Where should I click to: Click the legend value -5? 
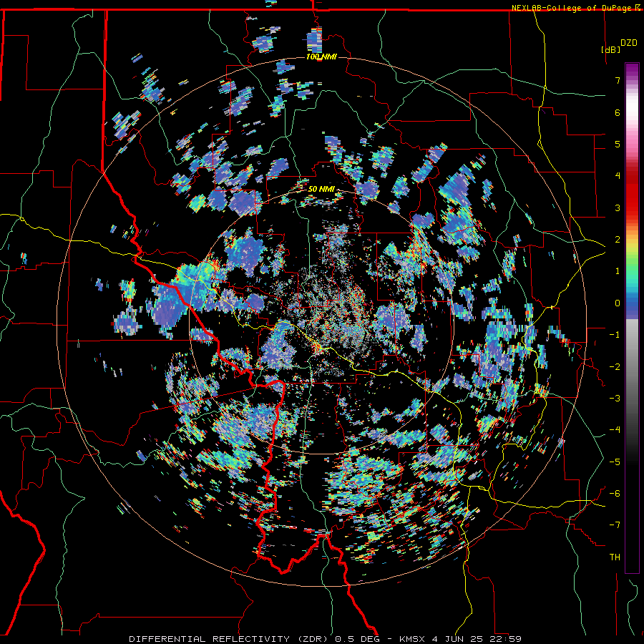pos(615,462)
